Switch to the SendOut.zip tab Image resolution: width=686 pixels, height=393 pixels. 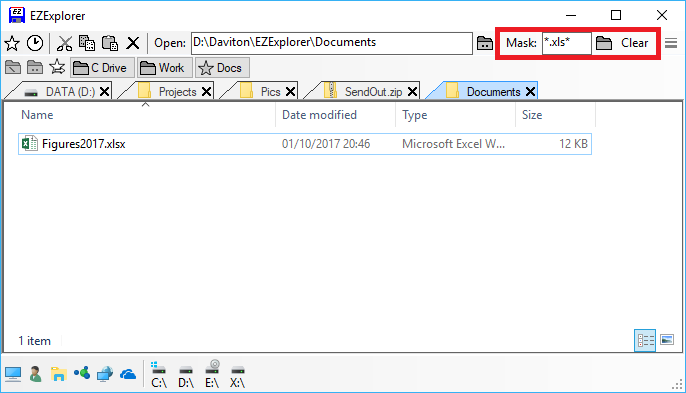tap(365, 91)
